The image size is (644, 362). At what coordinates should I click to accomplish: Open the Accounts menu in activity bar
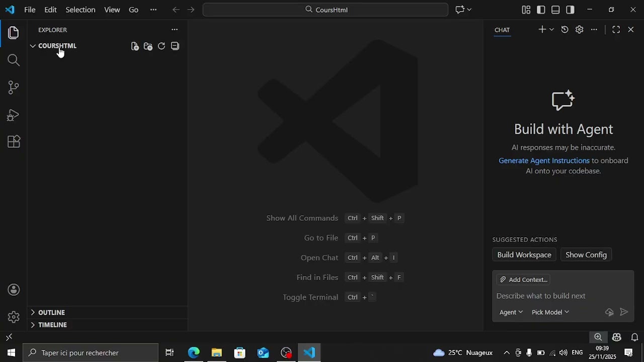14,290
